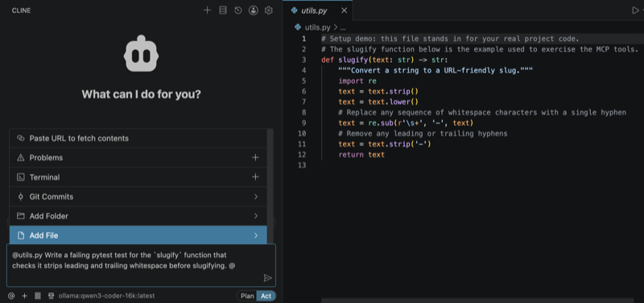Click '# The slugify function below' comment

tap(480, 49)
